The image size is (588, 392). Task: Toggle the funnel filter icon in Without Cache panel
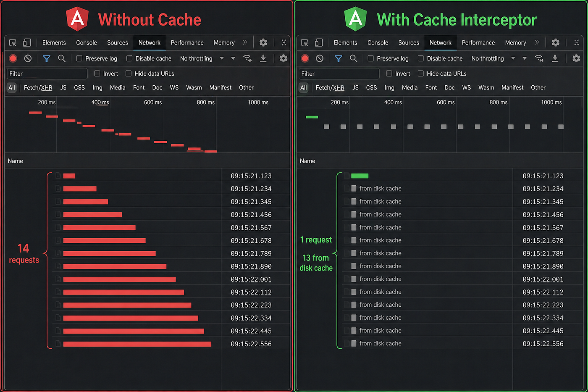[x=47, y=58]
